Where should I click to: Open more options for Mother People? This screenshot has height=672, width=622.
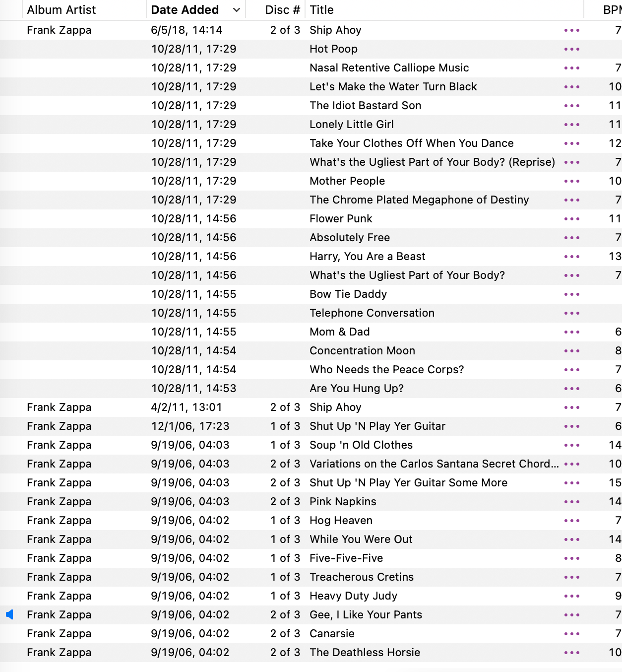572,181
